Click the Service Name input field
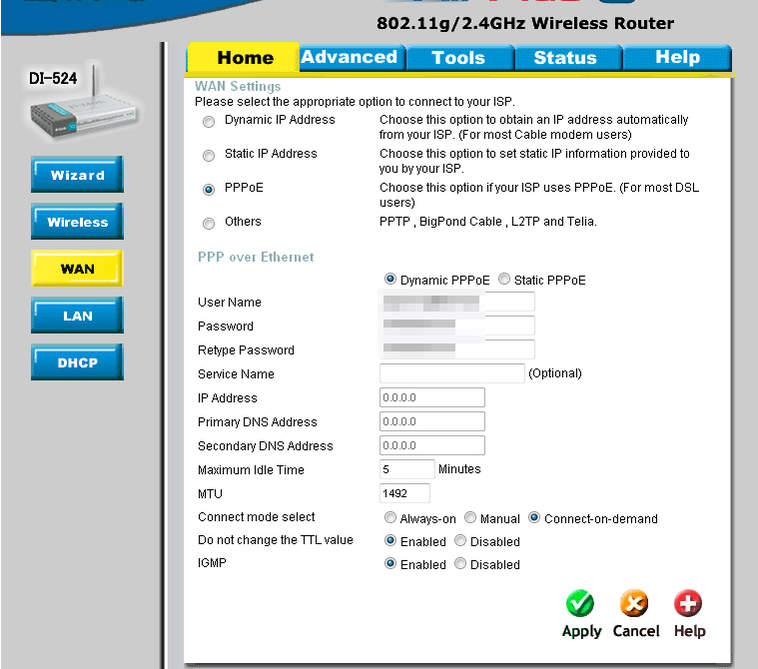 pyautogui.click(x=452, y=374)
